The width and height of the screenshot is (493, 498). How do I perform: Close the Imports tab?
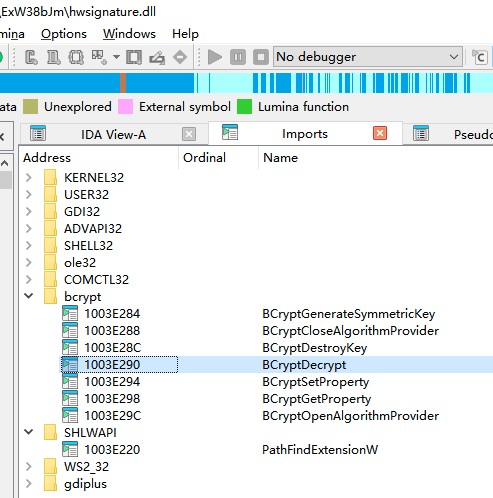coord(380,133)
